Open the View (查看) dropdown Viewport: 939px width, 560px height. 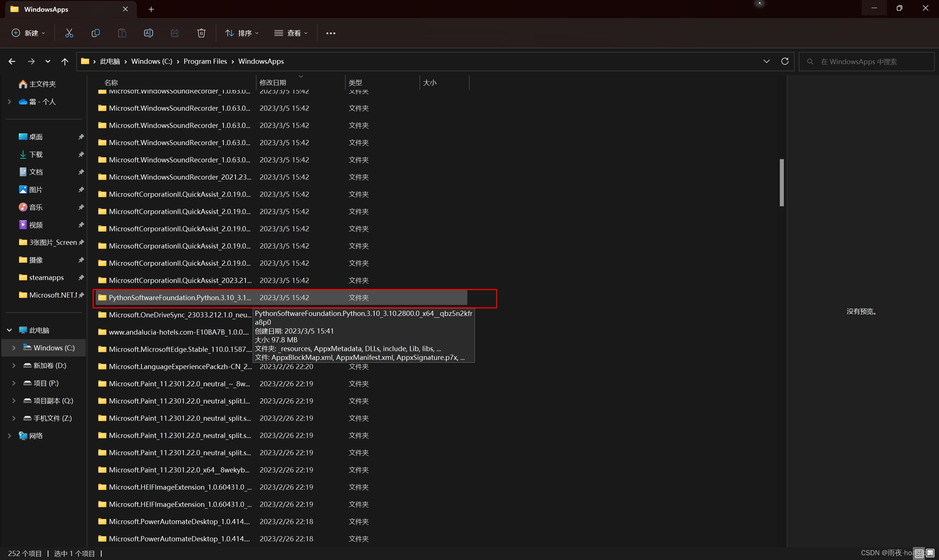click(x=291, y=33)
